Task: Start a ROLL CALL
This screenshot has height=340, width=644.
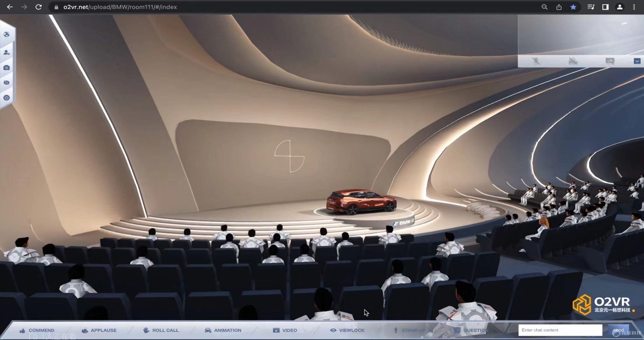Action: (161, 330)
